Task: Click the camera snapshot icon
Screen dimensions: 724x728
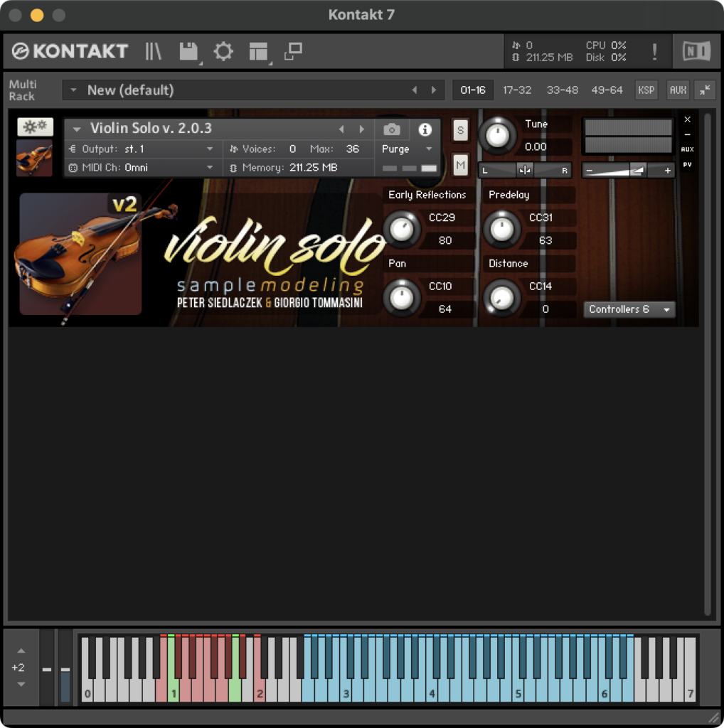Action: coord(391,129)
